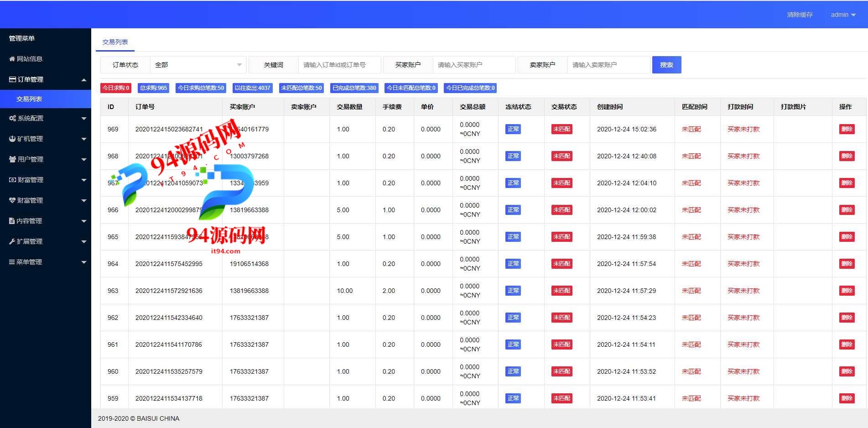The width and height of the screenshot is (868, 428).
Task: Switch to the 交易列表 tab
Action: tap(115, 42)
